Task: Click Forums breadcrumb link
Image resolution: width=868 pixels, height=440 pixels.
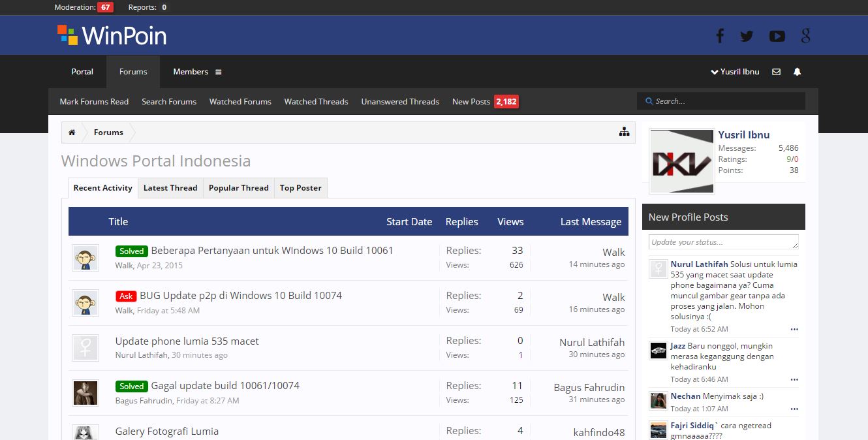Action: pyautogui.click(x=108, y=133)
